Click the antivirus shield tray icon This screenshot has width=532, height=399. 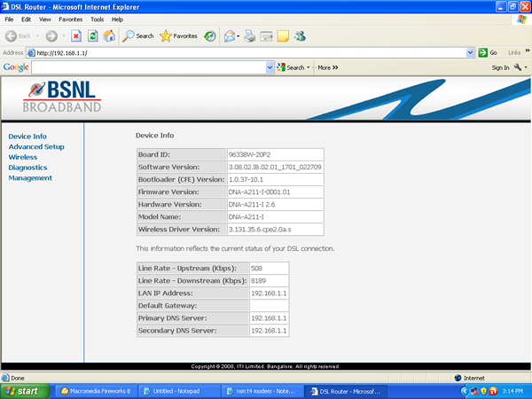click(484, 391)
